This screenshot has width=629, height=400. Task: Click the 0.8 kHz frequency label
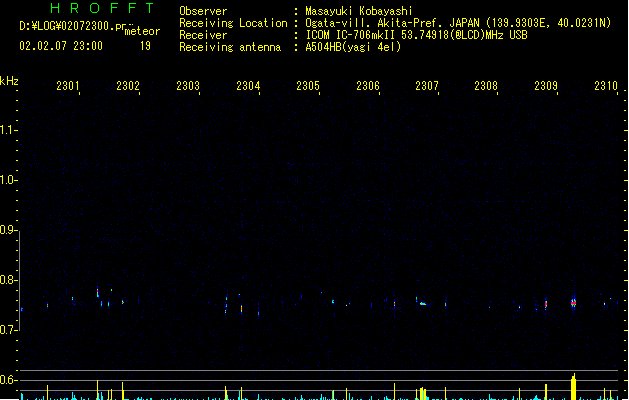pos(8,280)
